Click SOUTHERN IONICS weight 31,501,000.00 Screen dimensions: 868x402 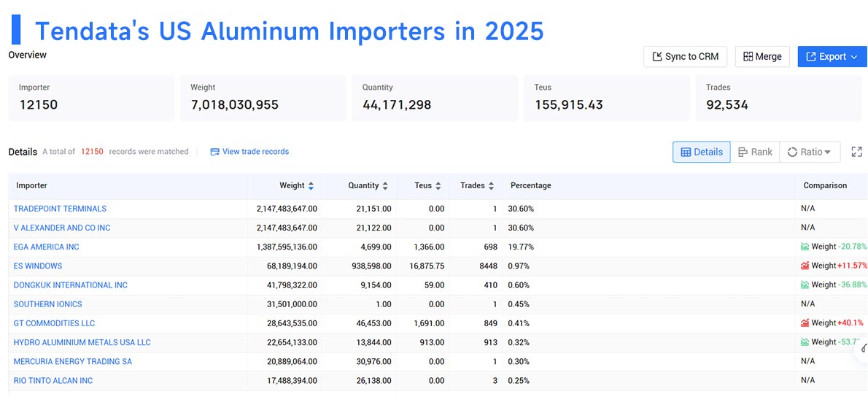[x=292, y=304]
